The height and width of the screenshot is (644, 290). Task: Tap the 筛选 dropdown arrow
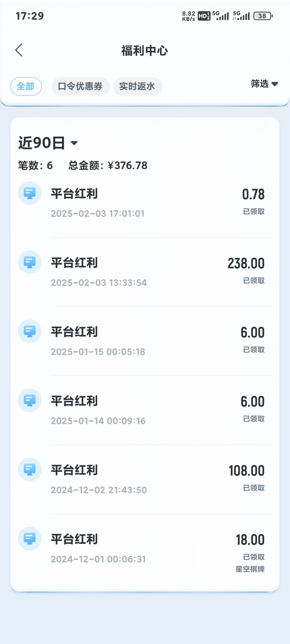275,84
